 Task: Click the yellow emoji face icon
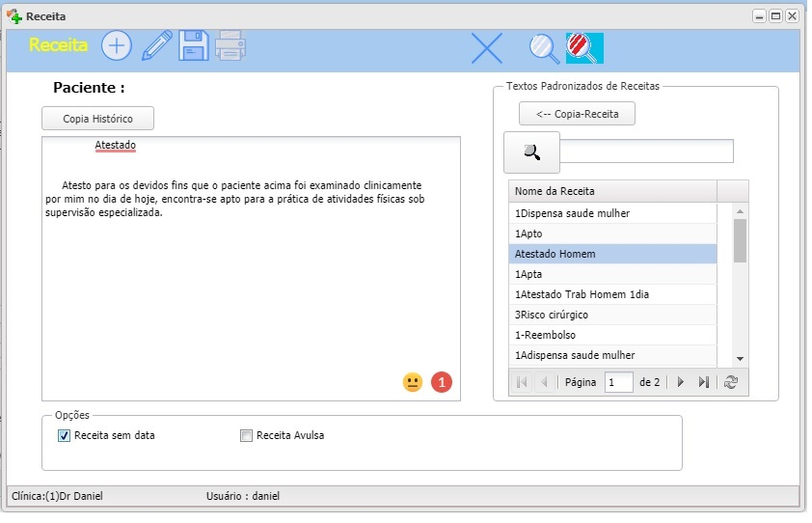pyautogui.click(x=413, y=382)
